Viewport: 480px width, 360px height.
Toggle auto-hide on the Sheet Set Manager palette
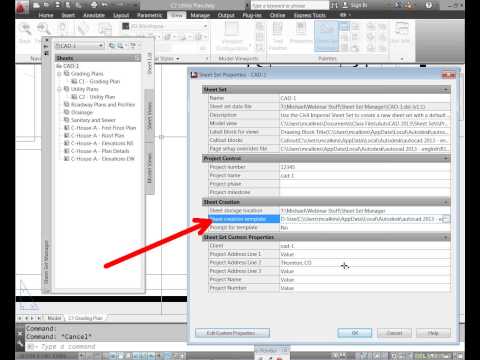click(x=46, y=46)
